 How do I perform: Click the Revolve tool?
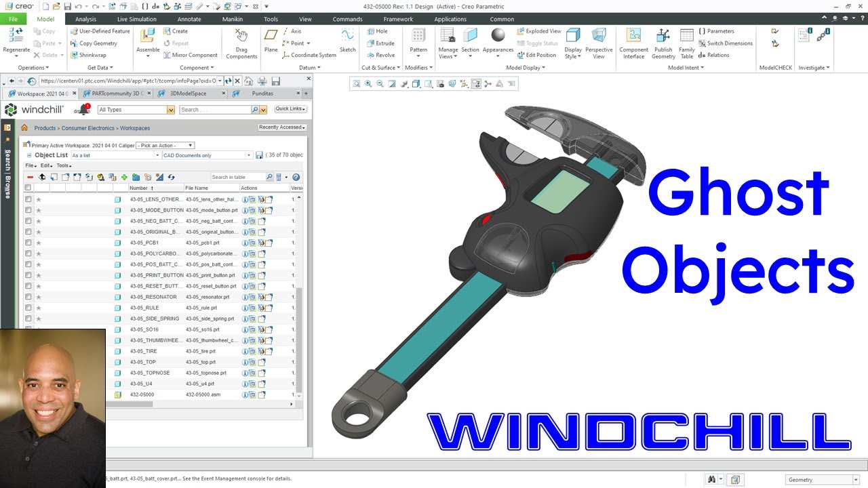(380, 56)
